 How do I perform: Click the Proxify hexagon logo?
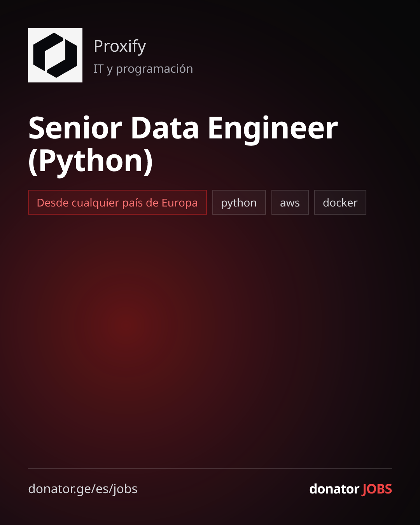55,55
